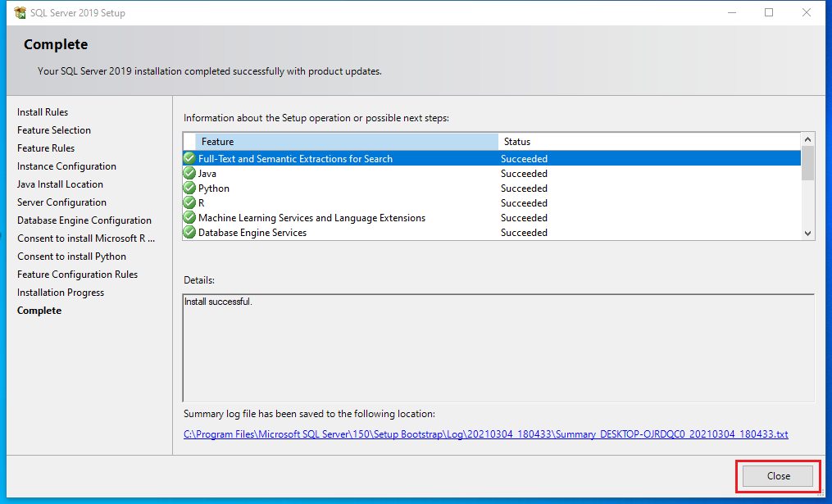Maximize the SQL Server Setup window
Viewport: 832px width, 504px height.
coord(769,13)
